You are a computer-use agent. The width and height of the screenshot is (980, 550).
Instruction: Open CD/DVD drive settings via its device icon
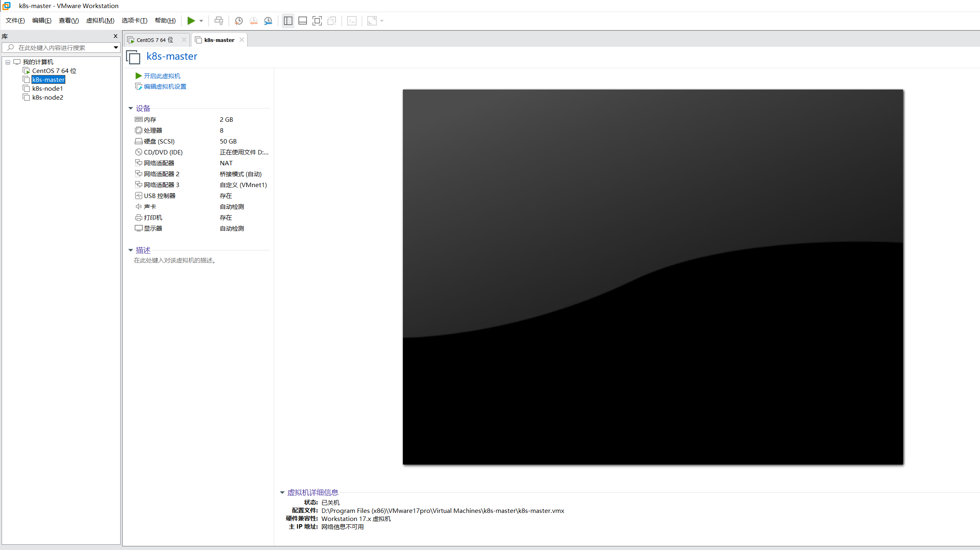click(x=139, y=152)
